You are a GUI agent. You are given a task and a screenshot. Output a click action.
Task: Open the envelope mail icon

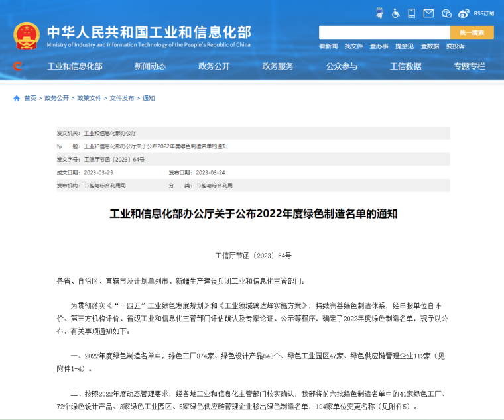[428, 13]
